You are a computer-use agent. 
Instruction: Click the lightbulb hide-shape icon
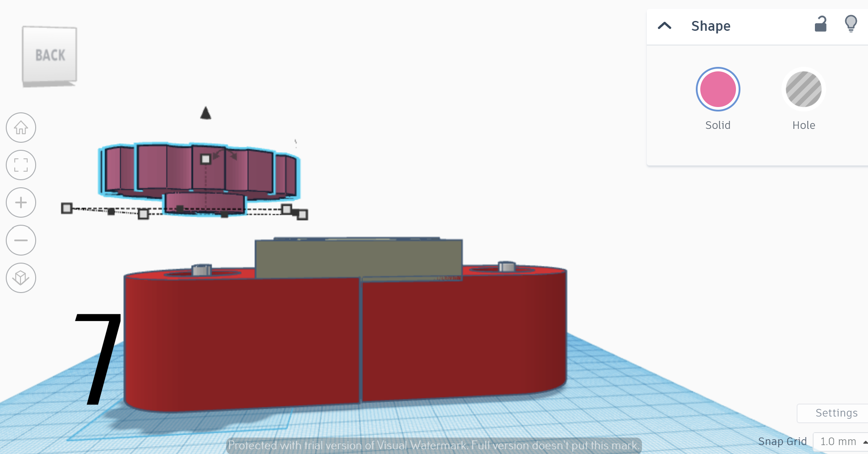851,24
